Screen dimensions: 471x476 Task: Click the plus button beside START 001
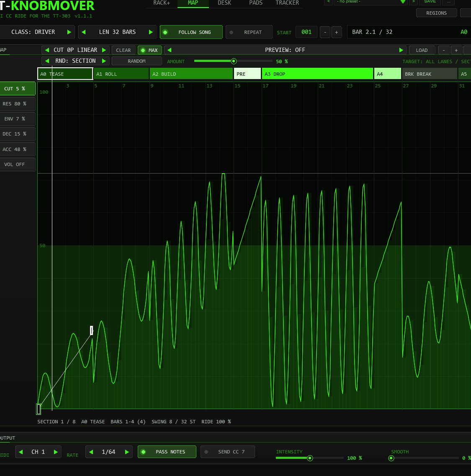tap(336, 32)
